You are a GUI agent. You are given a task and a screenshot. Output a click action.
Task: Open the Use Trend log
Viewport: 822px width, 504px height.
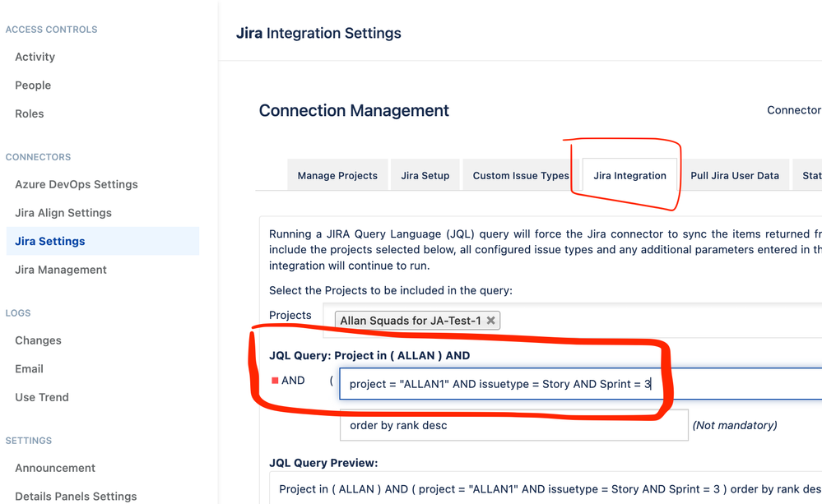click(x=41, y=396)
